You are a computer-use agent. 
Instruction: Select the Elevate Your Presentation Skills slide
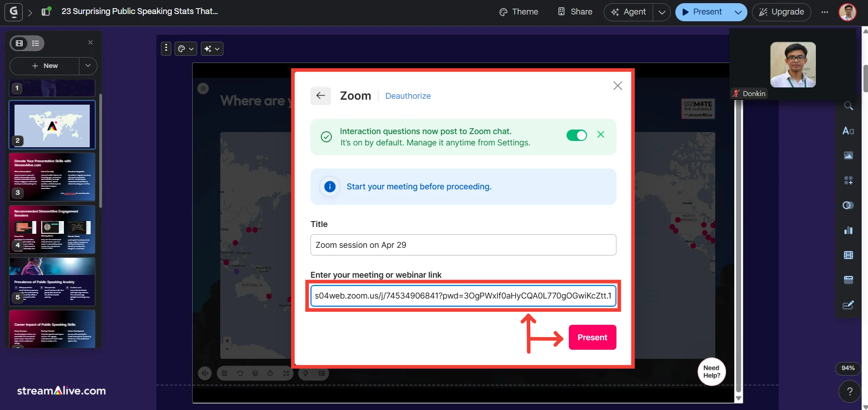(x=52, y=177)
